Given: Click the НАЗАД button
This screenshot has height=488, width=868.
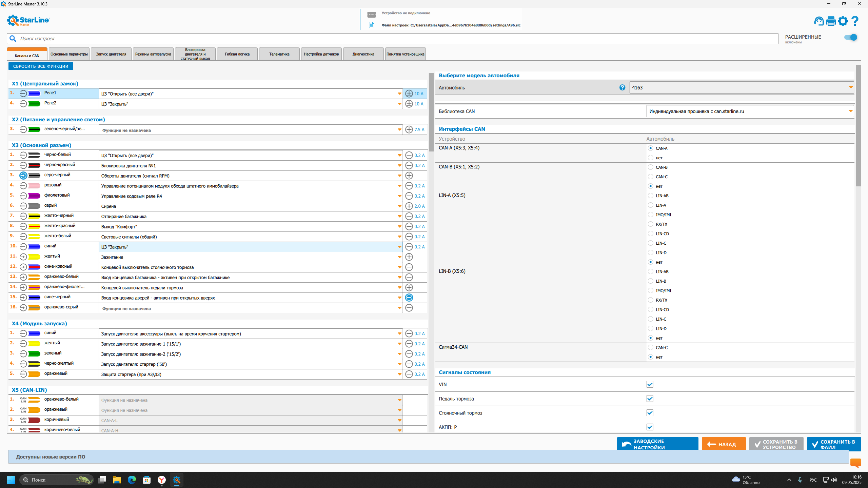Looking at the screenshot, I should coord(724,444).
